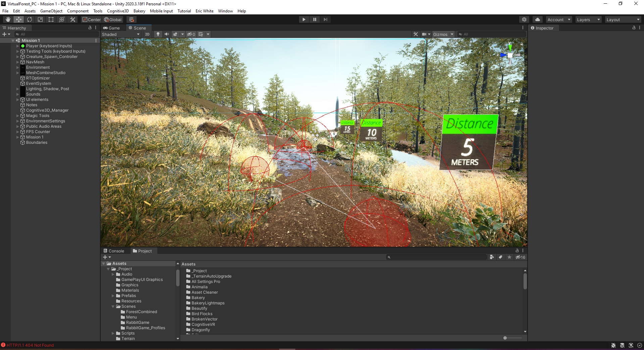Select the Move tool
Screen dimensions: 644x350
click(x=19, y=19)
